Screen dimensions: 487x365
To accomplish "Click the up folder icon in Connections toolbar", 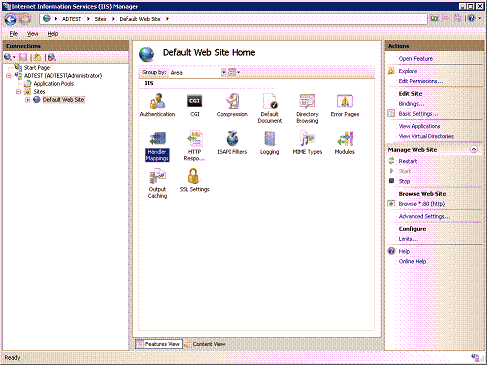I will [x=37, y=57].
